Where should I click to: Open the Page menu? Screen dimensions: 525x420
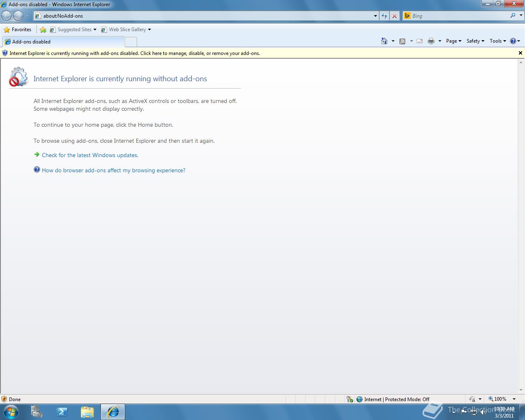[x=454, y=41]
